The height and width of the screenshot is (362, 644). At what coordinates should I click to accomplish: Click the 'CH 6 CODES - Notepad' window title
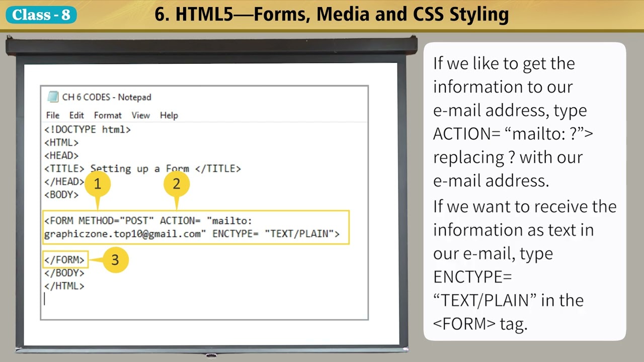coord(107,97)
